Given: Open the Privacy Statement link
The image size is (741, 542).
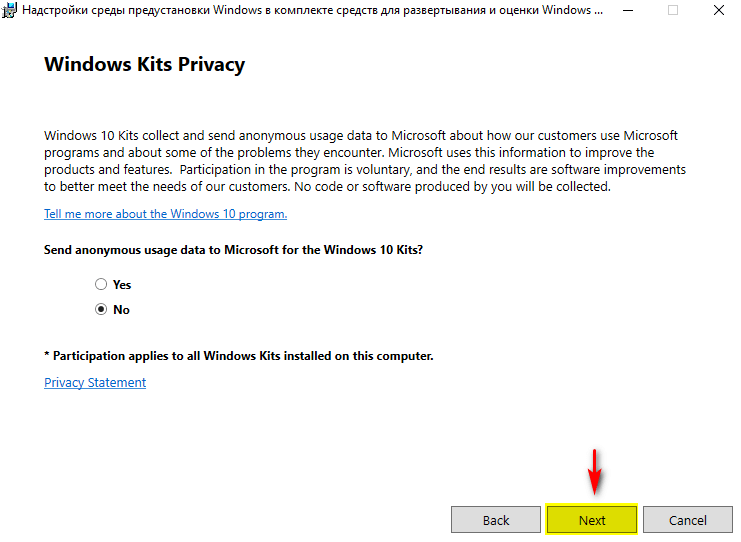Looking at the screenshot, I should 95,383.
